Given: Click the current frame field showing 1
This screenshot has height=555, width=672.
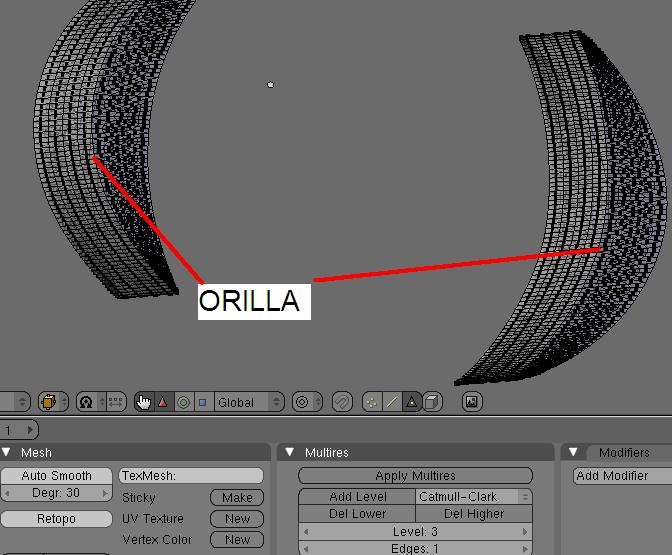Looking at the screenshot, I should click(x=19, y=429).
